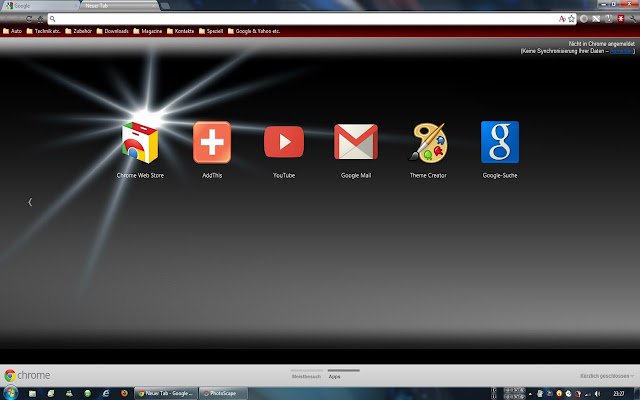640x400 pixels.
Task: Reload the page with the refresh icon
Action: click(x=29, y=19)
